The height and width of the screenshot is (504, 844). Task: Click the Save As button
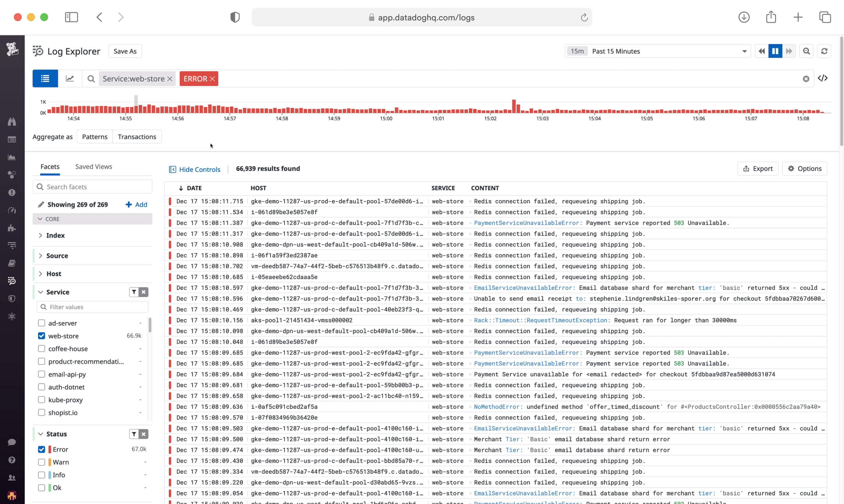pos(125,51)
